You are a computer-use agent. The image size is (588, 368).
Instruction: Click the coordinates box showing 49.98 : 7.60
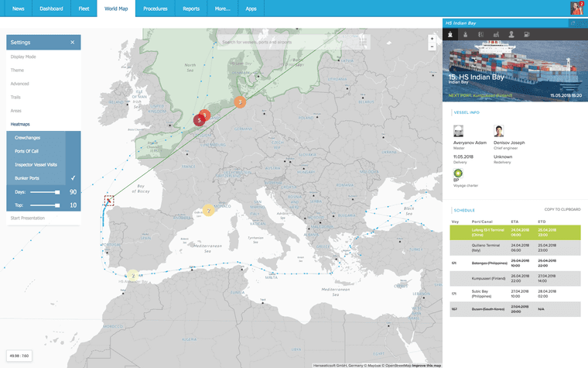tap(19, 356)
